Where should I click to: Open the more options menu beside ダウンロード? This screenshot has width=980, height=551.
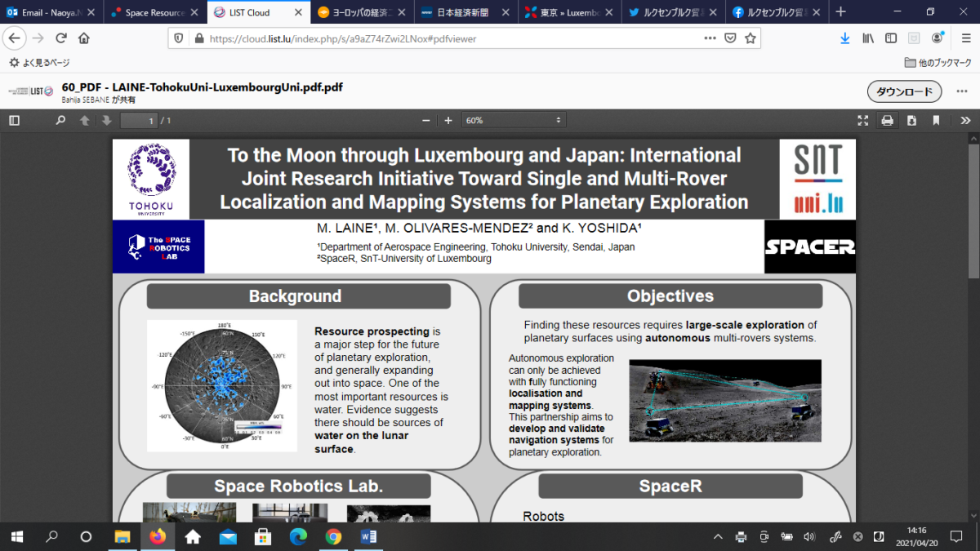(x=960, y=91)
